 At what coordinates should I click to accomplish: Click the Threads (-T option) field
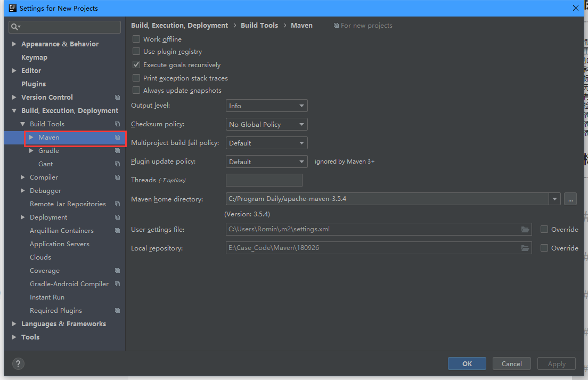[x=264, y=180]
